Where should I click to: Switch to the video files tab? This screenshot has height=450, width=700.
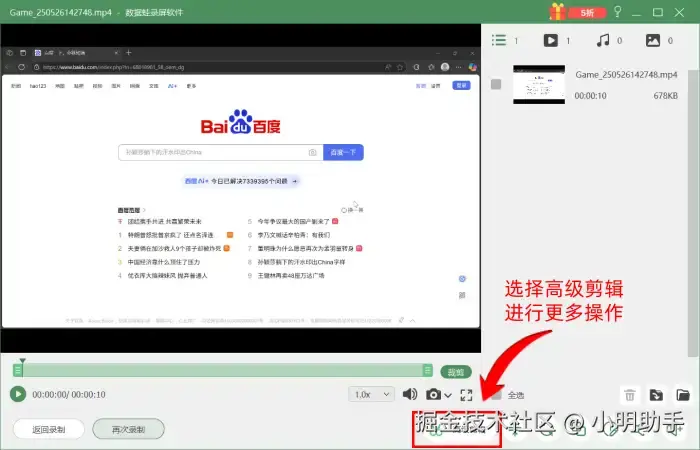[551, 41]
